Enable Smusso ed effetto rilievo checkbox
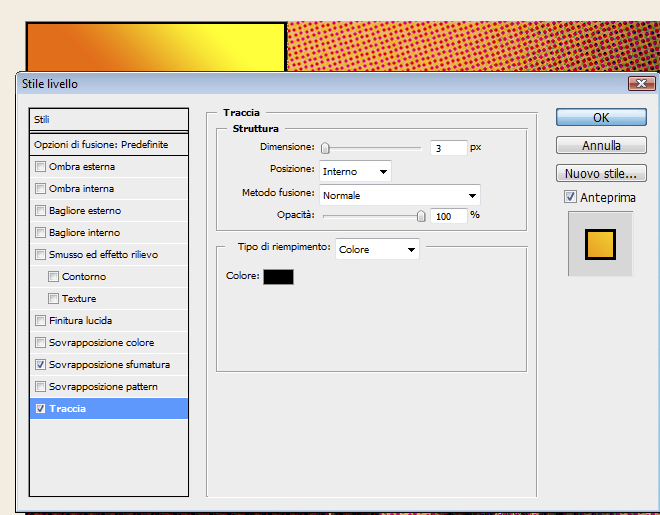Screen dimensions: 660x515 click(40, 255)
